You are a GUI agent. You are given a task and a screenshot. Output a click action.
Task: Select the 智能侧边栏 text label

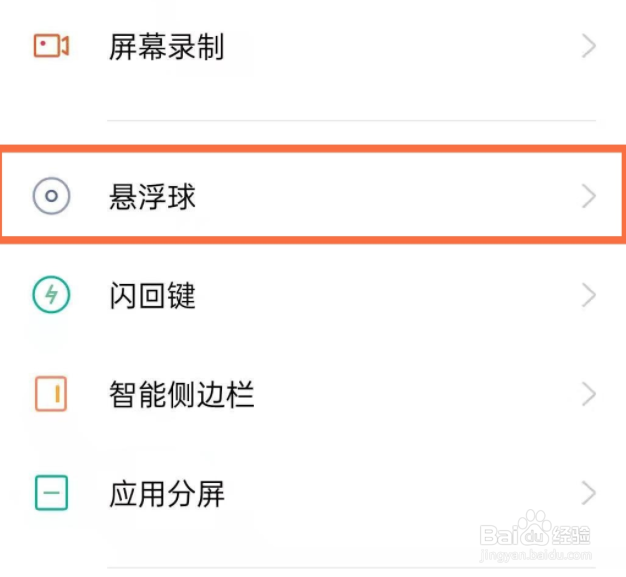181,394
